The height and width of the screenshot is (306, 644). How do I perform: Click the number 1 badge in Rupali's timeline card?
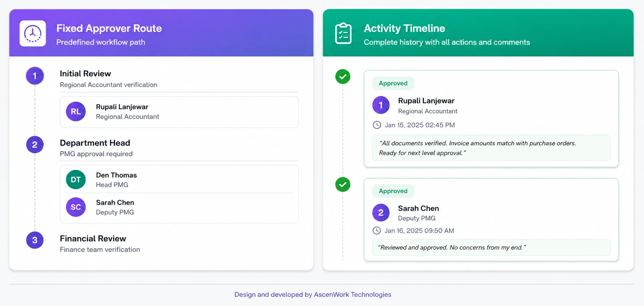381,105
